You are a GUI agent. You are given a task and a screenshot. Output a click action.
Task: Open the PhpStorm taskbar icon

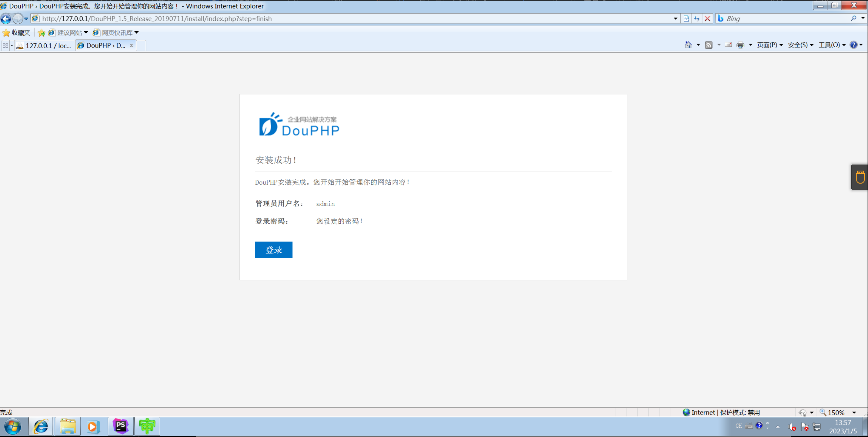click(120, 427)
